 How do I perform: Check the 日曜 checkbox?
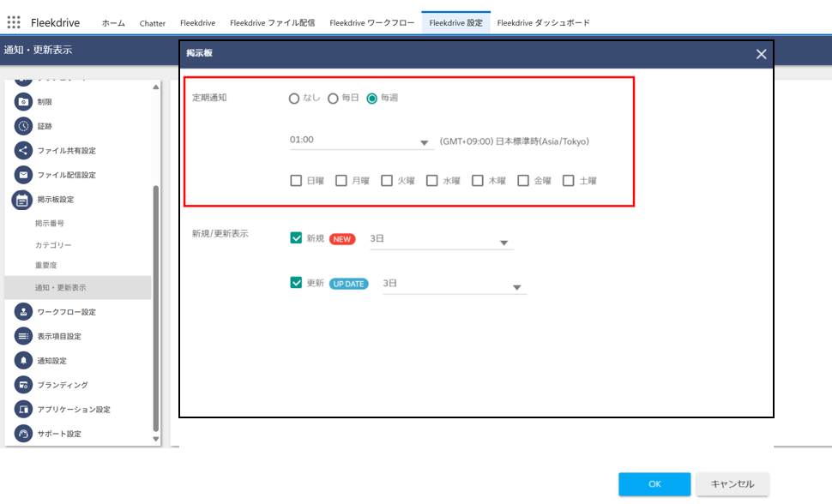tap(296, 180)
